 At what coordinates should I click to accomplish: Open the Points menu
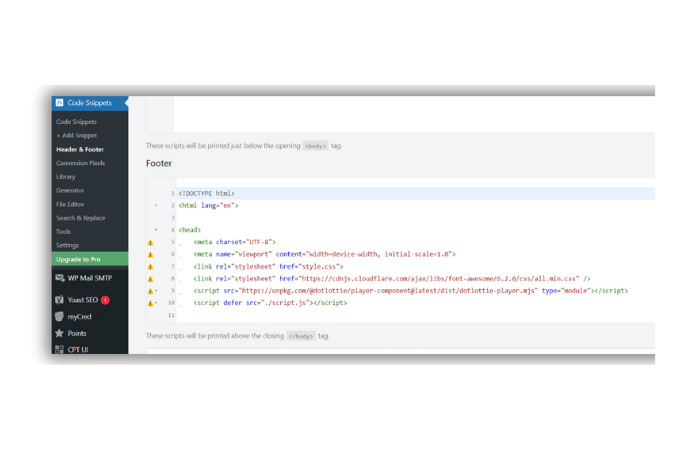77,333
